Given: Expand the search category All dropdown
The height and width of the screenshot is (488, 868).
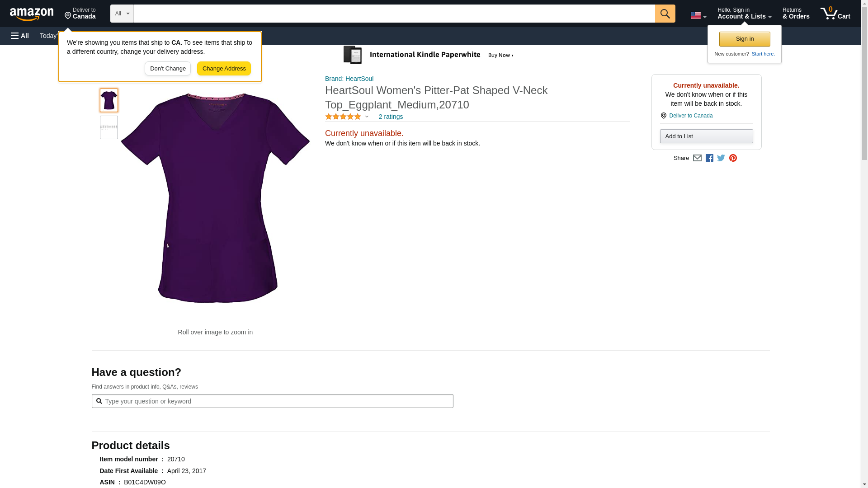Looking at the screenshot, I should click(x=122, y=14).
